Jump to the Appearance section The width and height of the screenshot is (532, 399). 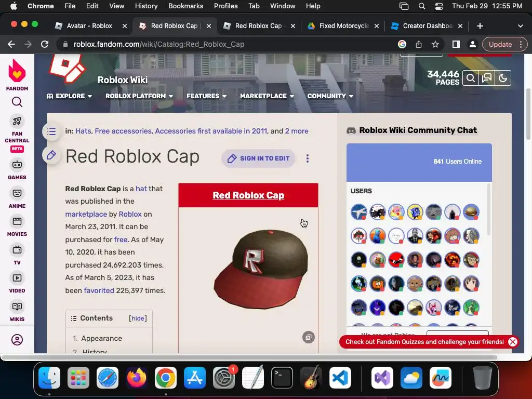[x=101, y=338]
